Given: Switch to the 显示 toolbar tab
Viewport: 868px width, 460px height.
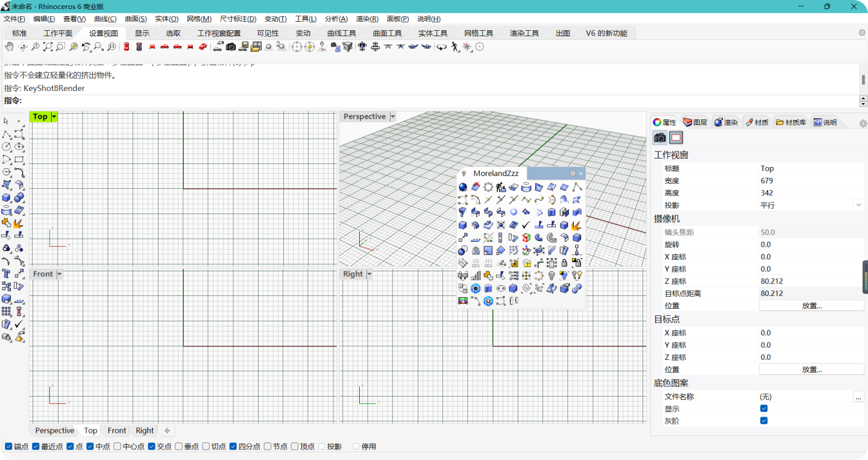Looking at the screenshot, I should [x=142, y=33].
